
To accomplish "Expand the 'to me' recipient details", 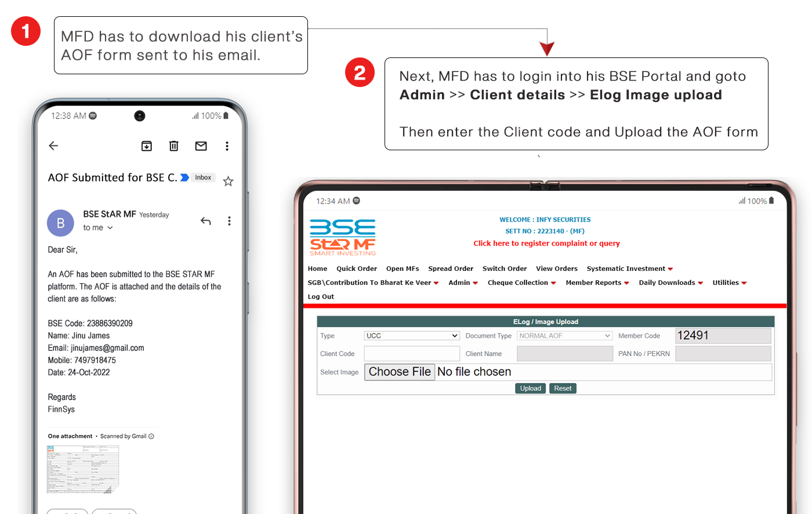I will click(x=97, y=227).
